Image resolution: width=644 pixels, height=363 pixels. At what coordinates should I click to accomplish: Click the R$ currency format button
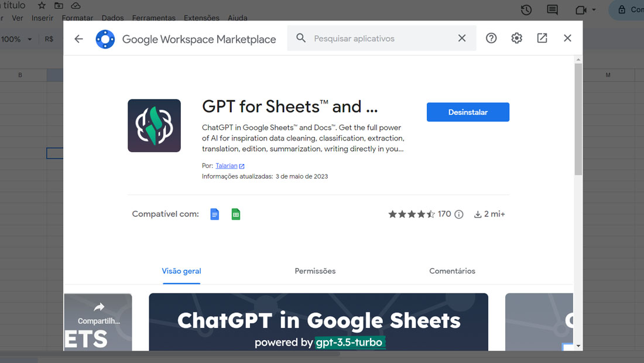pos(49,39)
